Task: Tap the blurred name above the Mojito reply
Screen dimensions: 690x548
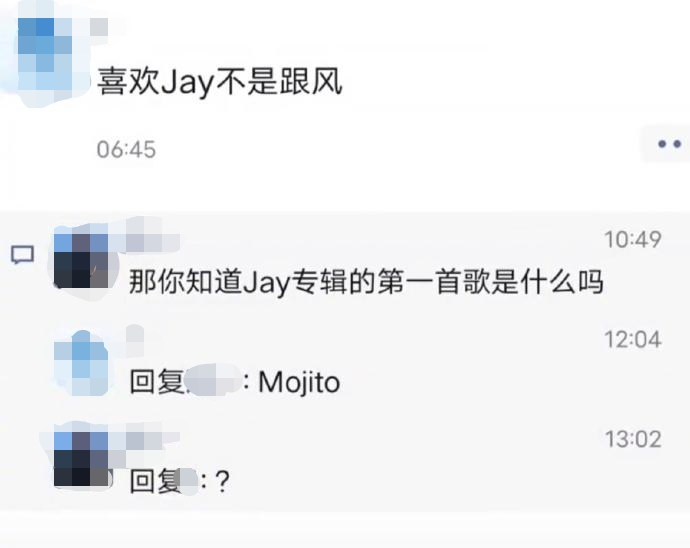Action: [135, 340]
